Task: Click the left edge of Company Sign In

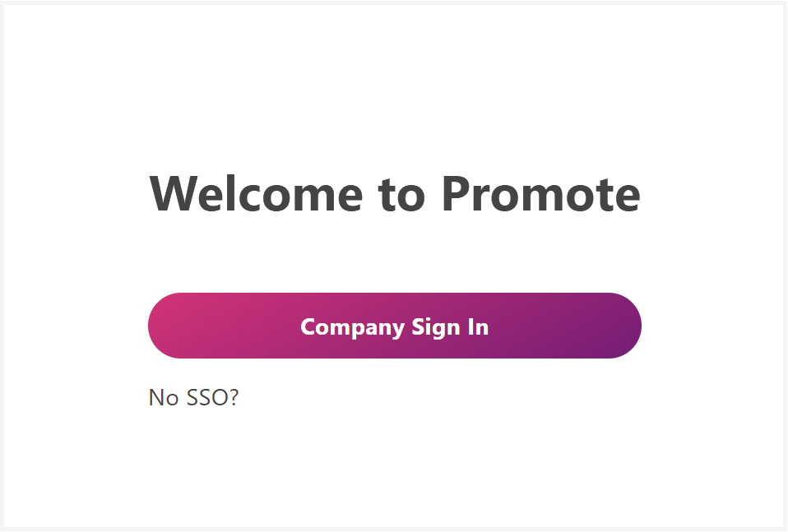Action: point(160,326)
